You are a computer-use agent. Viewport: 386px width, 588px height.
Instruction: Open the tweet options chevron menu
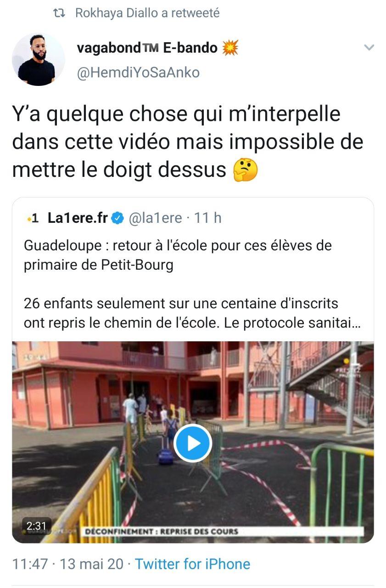[x=369, y=47]
